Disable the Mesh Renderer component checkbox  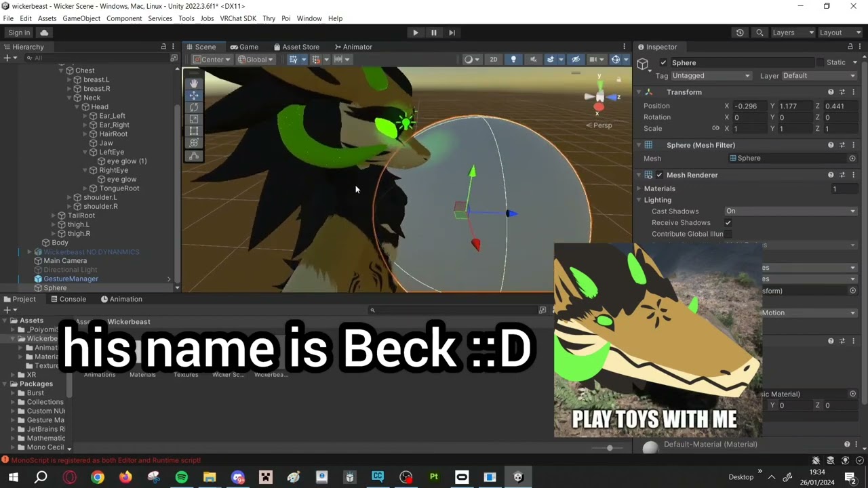click(659, 175)
